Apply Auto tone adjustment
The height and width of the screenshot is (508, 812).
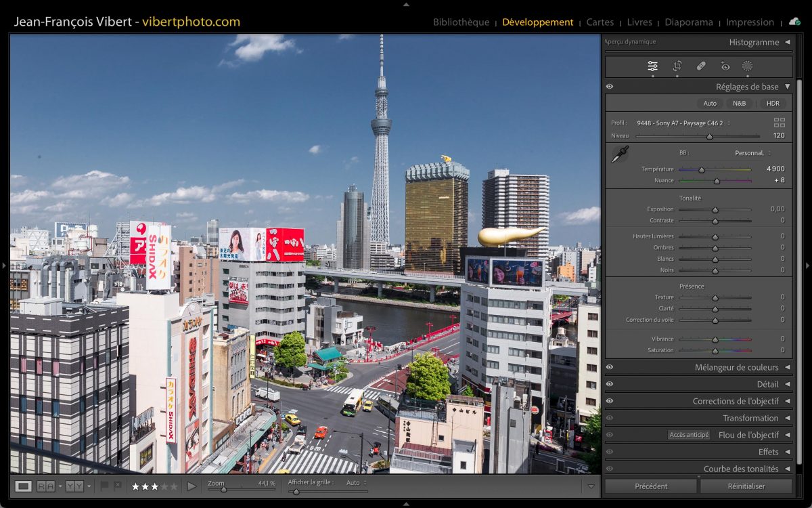point(710,104)
